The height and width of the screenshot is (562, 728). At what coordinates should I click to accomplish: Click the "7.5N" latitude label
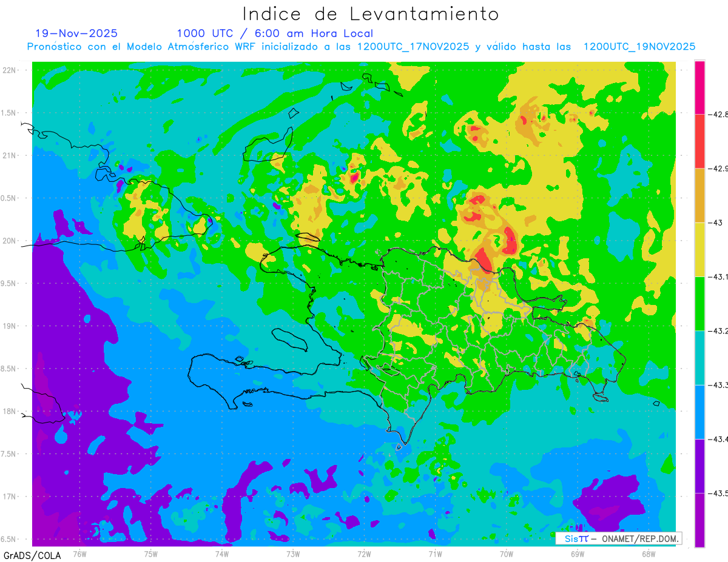pos(9,454)
